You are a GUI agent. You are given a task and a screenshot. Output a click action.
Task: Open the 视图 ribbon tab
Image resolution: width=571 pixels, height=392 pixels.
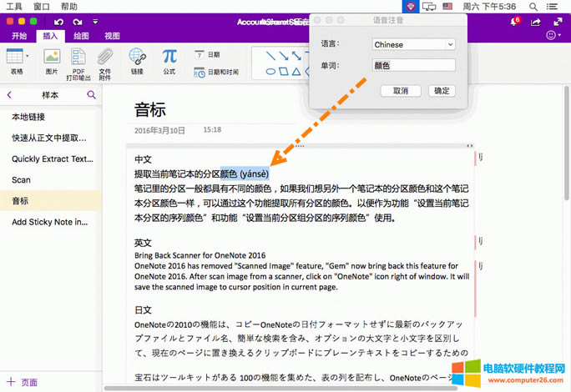coord(112,36)
